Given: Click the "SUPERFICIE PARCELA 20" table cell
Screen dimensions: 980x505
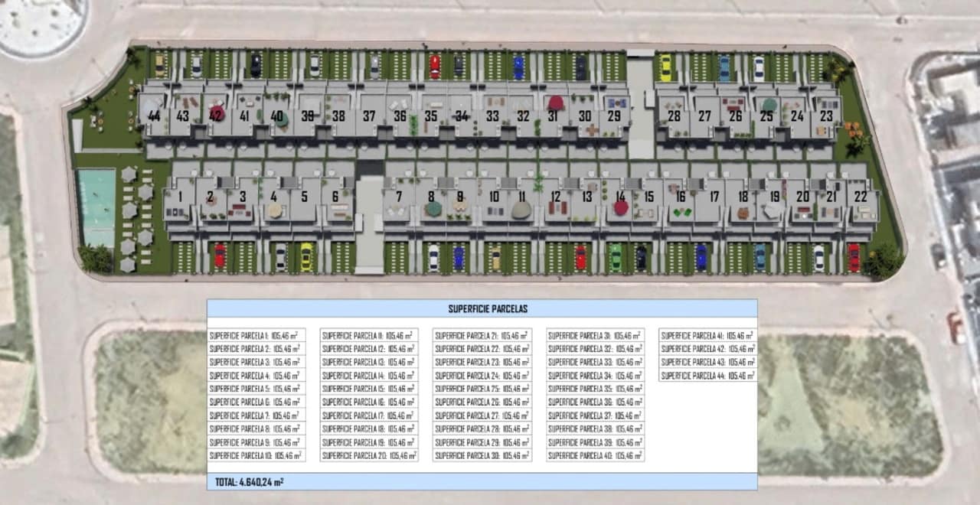Looking at the screenshot, I should pos(369,455).
